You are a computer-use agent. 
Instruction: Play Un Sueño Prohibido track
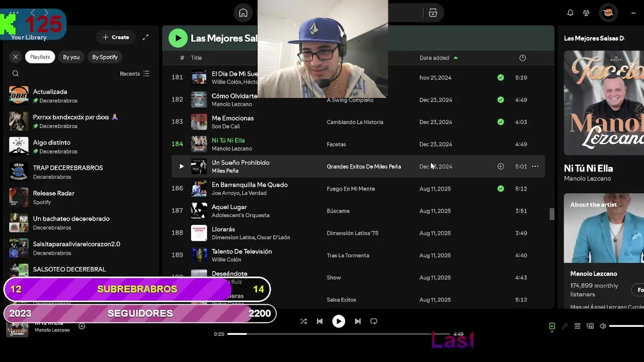click(x=182, y=166)
